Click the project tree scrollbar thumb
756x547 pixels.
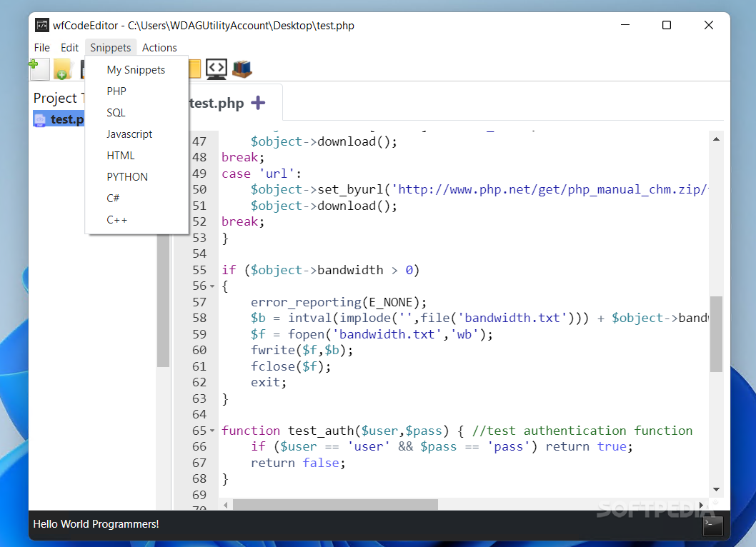pos(164,300)
